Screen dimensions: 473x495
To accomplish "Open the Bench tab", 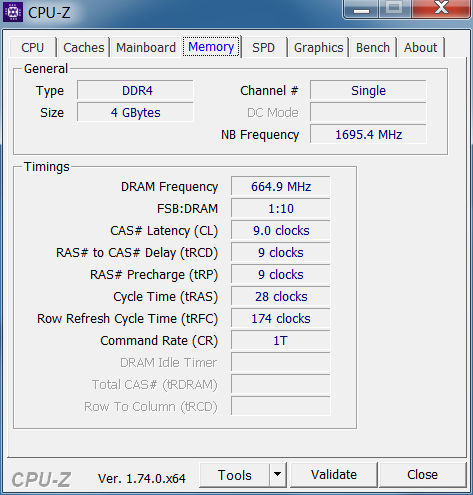I will point(373,47).
